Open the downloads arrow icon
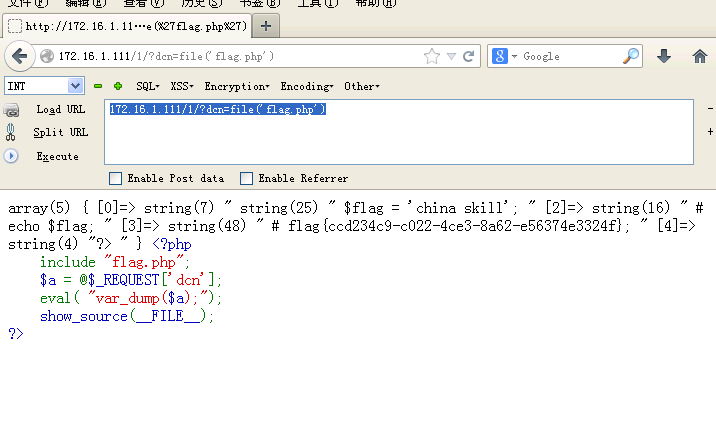716x434 pixels. pyautogui.click(x=663, y=56)
